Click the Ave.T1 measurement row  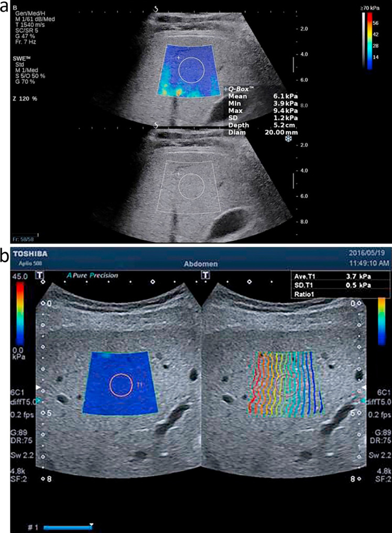tap(340, 276)
